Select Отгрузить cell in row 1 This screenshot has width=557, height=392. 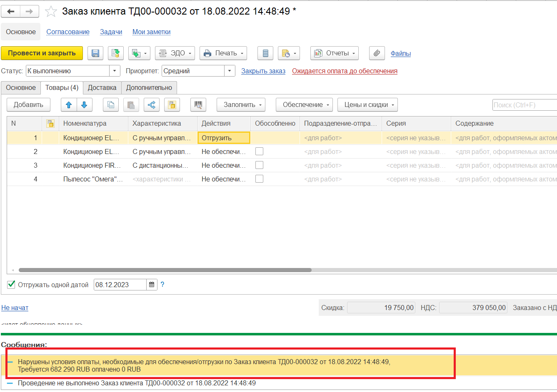224,138
